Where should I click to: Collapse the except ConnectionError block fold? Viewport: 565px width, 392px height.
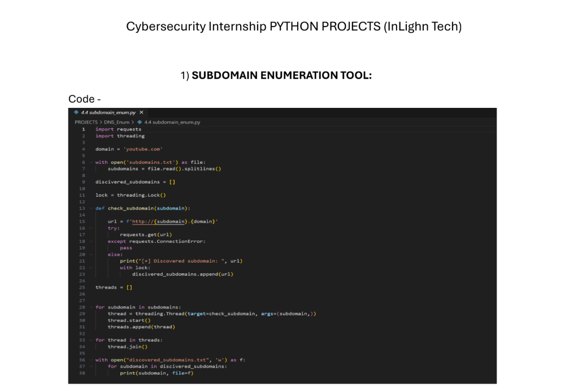[90, 241]
